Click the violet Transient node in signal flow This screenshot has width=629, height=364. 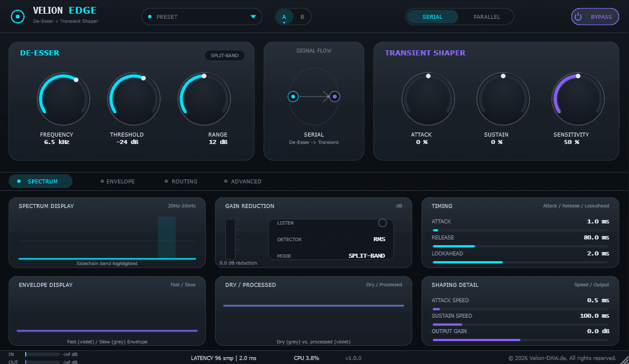[x=335, y=97]
